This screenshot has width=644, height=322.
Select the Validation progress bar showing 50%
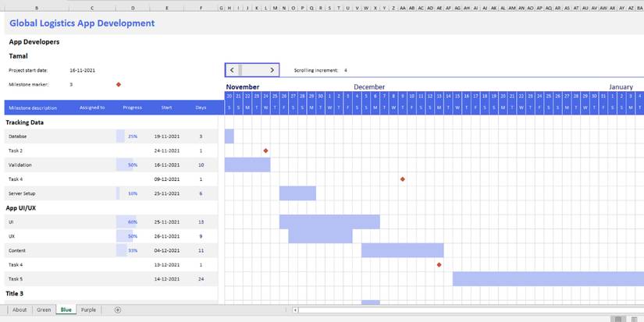click(124, 165)
